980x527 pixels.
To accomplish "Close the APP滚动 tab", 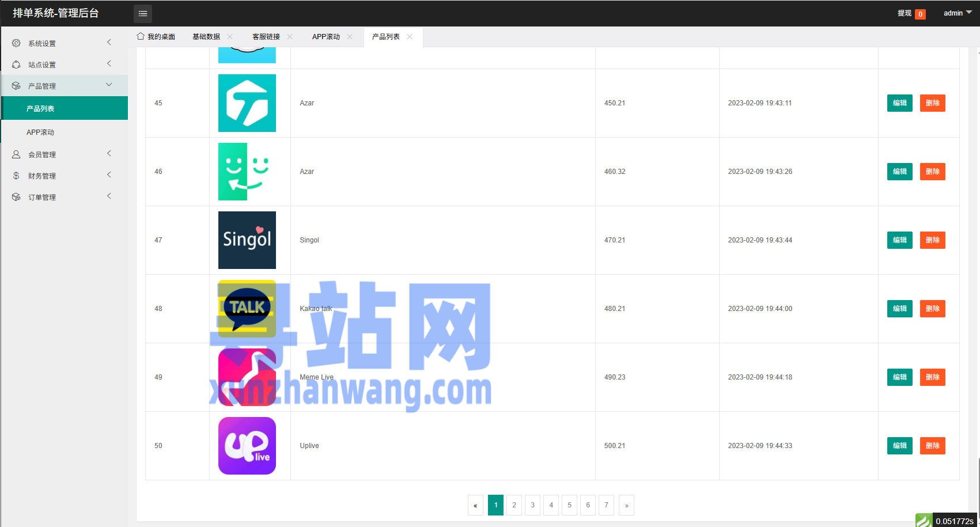I will tap(350, 36).
